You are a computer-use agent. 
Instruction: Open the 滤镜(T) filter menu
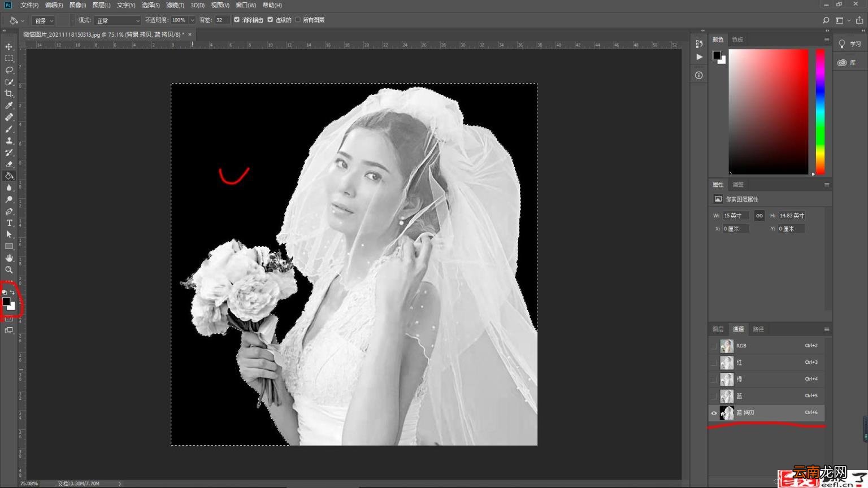tap(175, 5)
